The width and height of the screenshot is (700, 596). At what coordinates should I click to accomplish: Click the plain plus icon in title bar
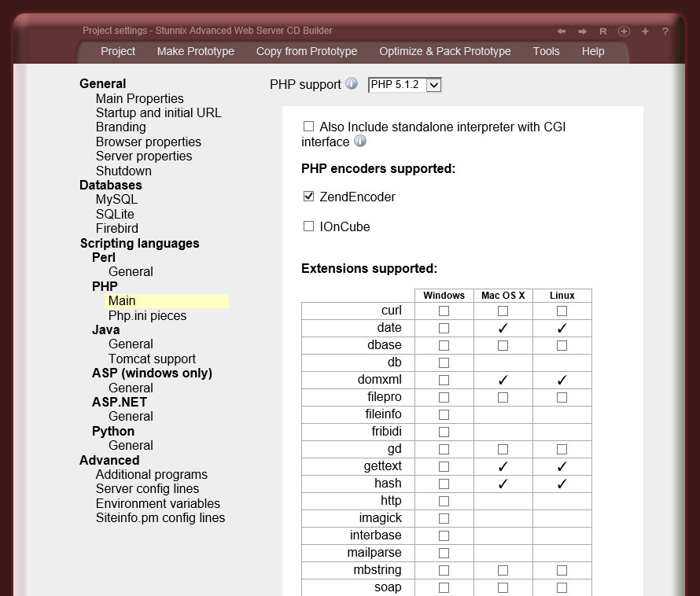tap(645, 31)
